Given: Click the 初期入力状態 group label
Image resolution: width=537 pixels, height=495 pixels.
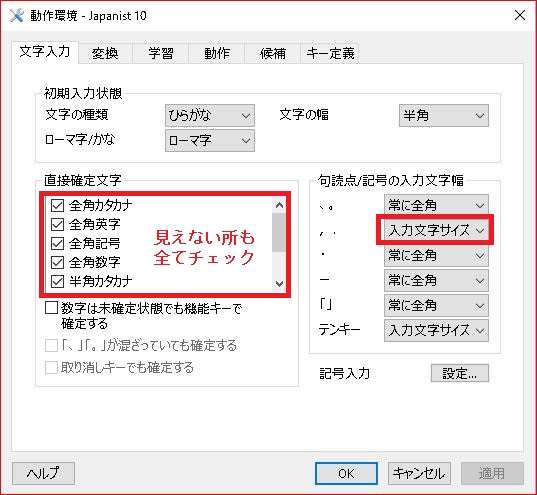Looking at the screenshot, I should (x=83, y=93).
